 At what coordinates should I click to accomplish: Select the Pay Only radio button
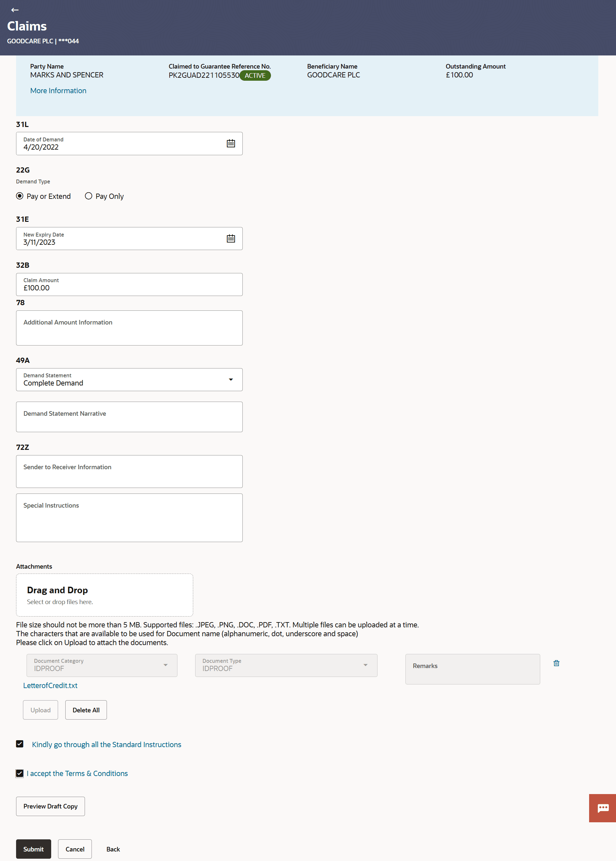88,196
